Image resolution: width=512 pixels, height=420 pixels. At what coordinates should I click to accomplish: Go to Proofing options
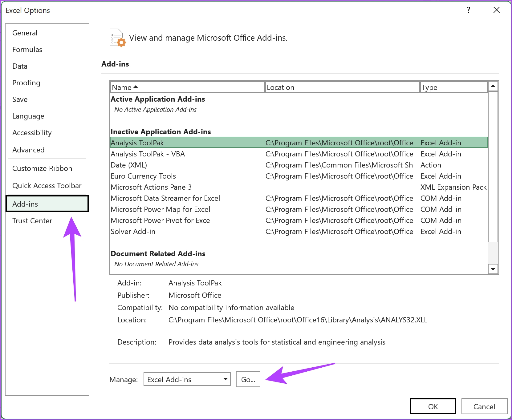pos(47,83)
